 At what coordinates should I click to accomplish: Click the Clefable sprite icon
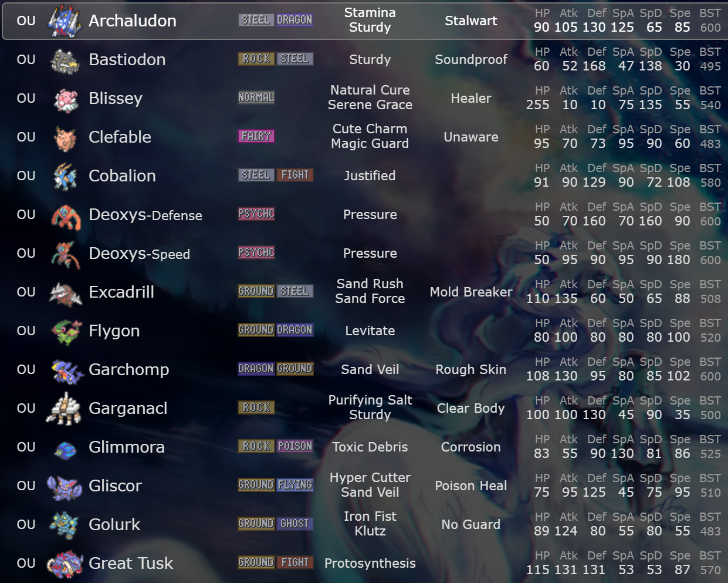(65, 138)
